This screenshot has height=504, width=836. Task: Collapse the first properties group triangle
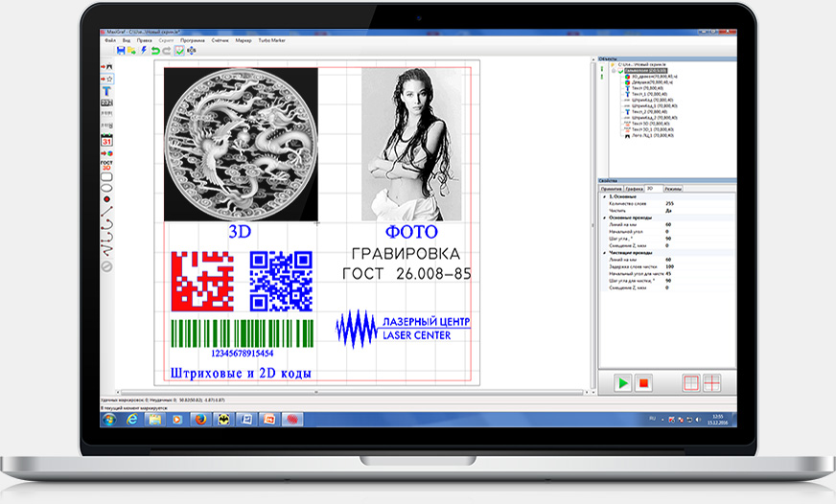(x=604, y=196)
